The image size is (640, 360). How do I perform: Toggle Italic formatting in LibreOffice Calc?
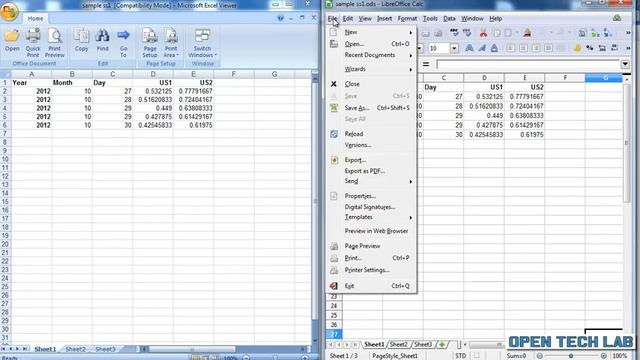[x=482, y=48]
